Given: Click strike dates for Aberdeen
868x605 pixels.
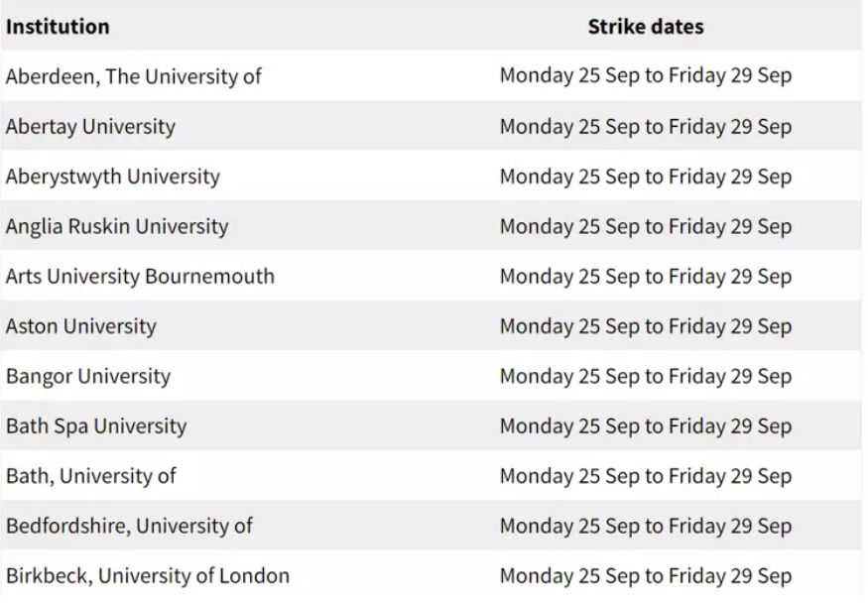Looking at the screenshot, I should [646, 75].
